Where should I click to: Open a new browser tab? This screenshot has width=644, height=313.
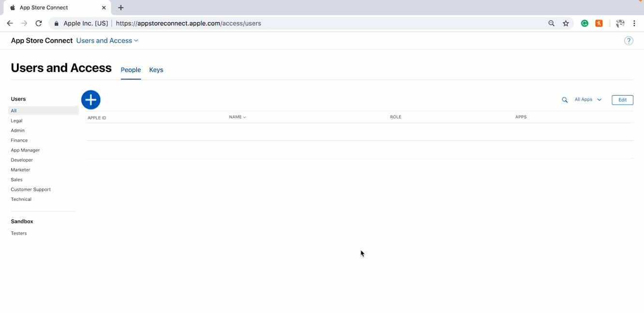tap(121, 8)
